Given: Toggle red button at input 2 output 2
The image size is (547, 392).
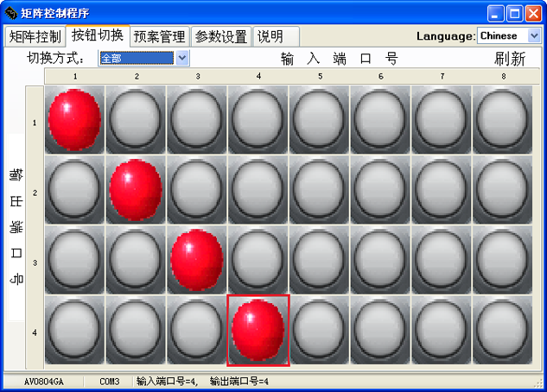Looking at the screenshot, I should pos(136,189).
